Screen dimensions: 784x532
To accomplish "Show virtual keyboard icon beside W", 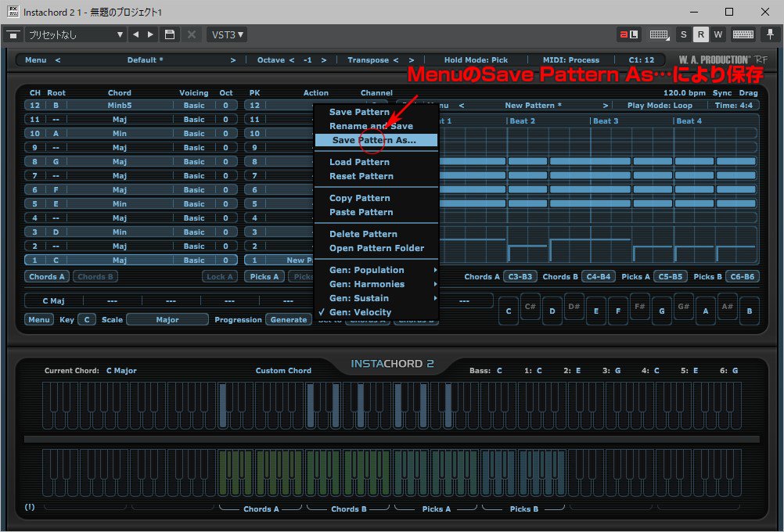I will (743, 34).
